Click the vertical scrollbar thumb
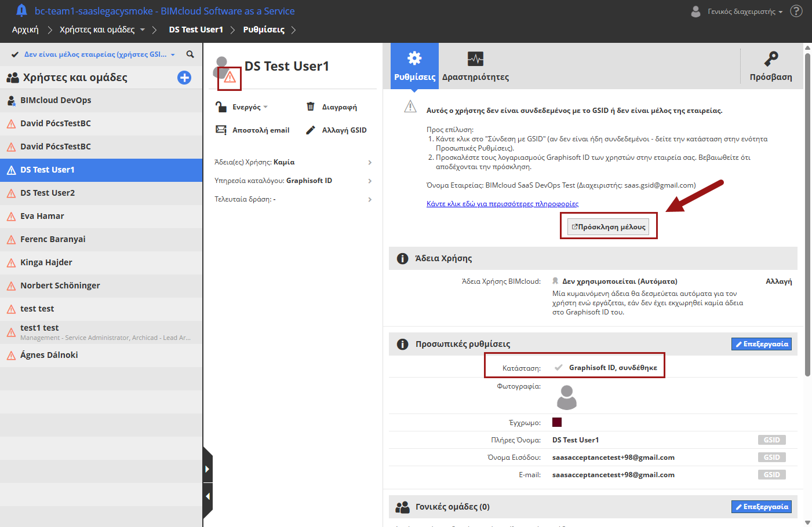812x527 pixels. [x=807, y=214]
